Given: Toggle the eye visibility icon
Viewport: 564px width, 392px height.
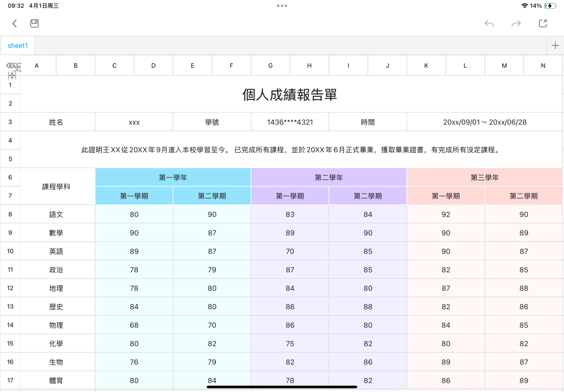Looking at the screenshot, I should [x=10, y=65].
